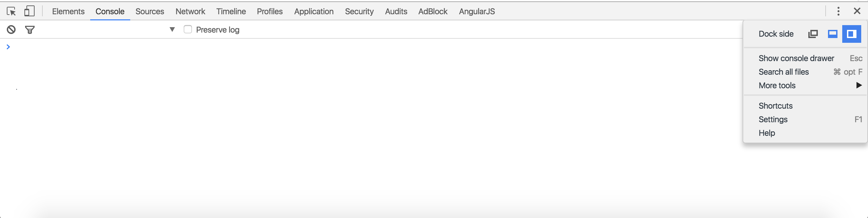Open the Network tab

click(x=190, y=12)
